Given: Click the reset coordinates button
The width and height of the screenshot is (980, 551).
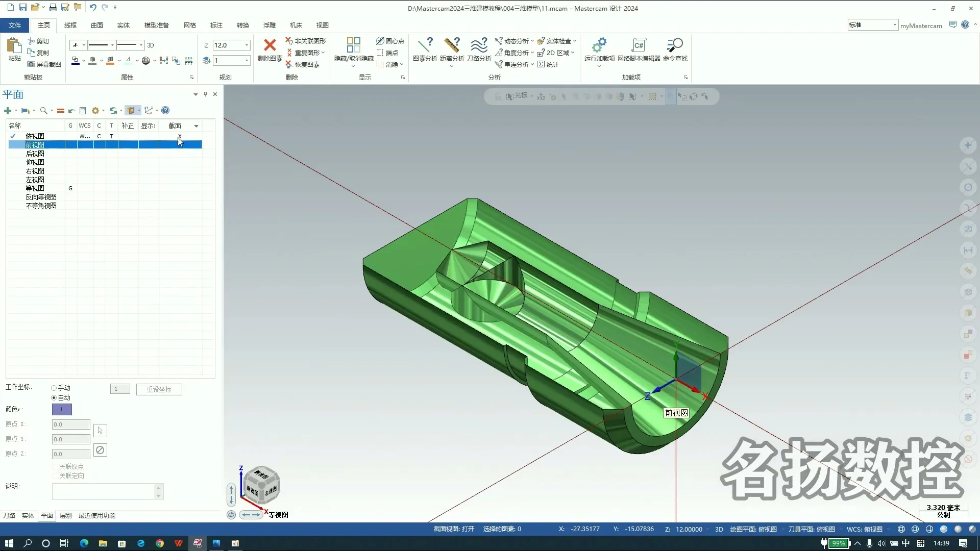Looking at the screenshot, I should point(159,389).
